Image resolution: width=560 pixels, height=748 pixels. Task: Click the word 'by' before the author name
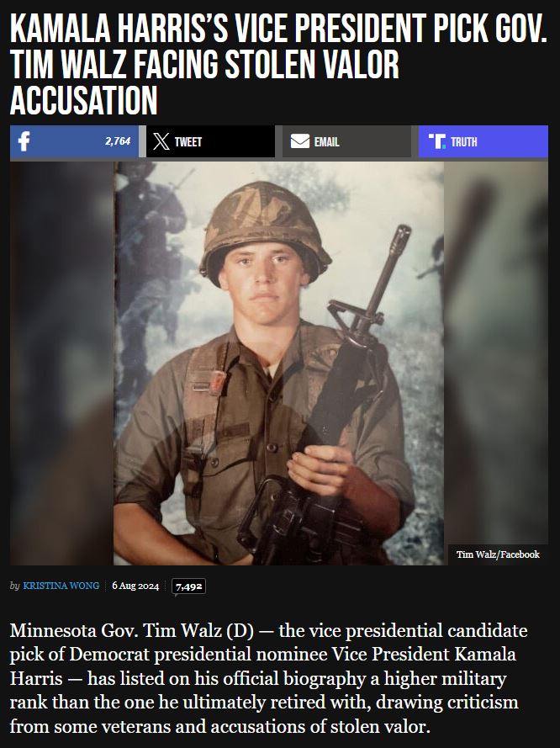pos(15,586)
